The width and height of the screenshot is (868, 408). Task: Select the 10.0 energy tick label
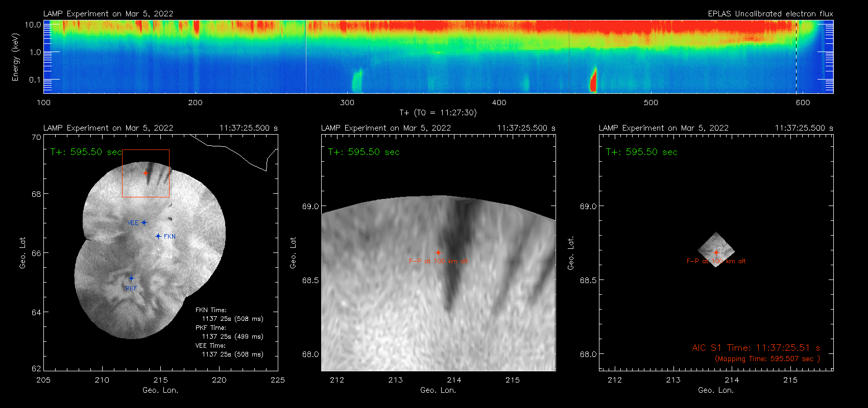coord(33,24)
